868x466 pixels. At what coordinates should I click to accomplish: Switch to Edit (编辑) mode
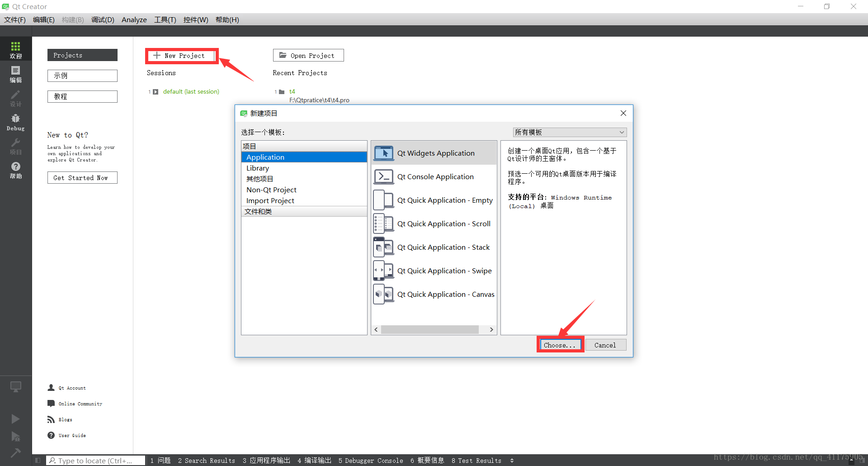point(16,74)
